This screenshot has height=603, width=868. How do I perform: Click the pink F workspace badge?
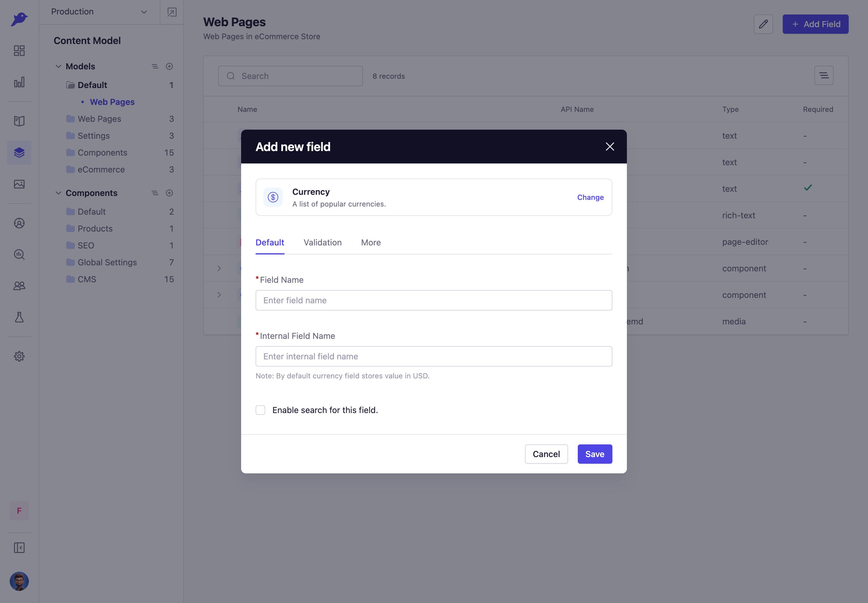coord(19,511)
